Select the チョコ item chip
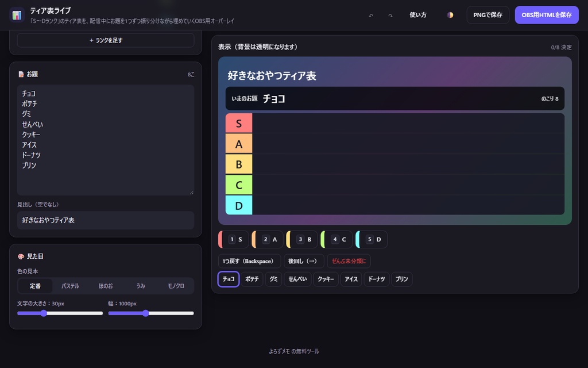Image resolution: width=588 pixels, height=368 pixels. (x=229, y=279)
